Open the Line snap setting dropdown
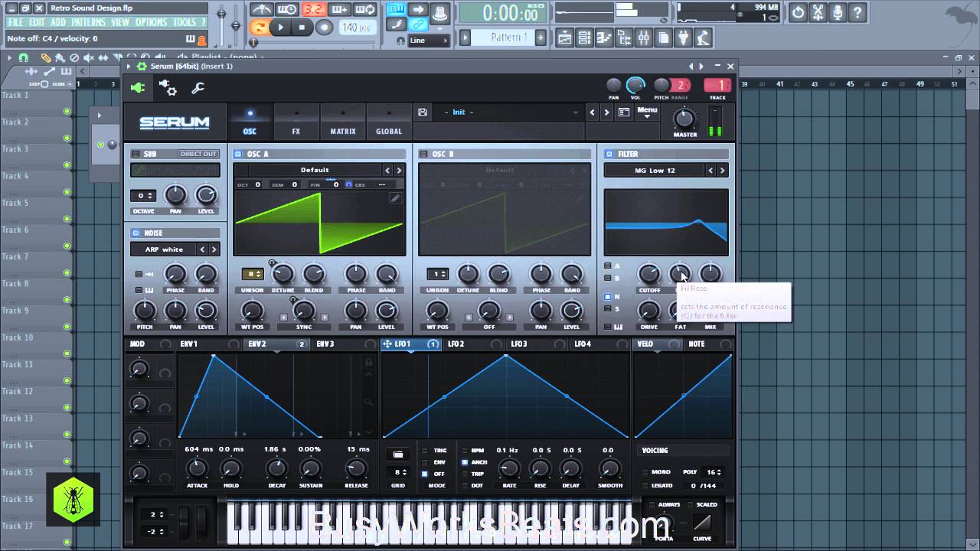 point(428,41)
